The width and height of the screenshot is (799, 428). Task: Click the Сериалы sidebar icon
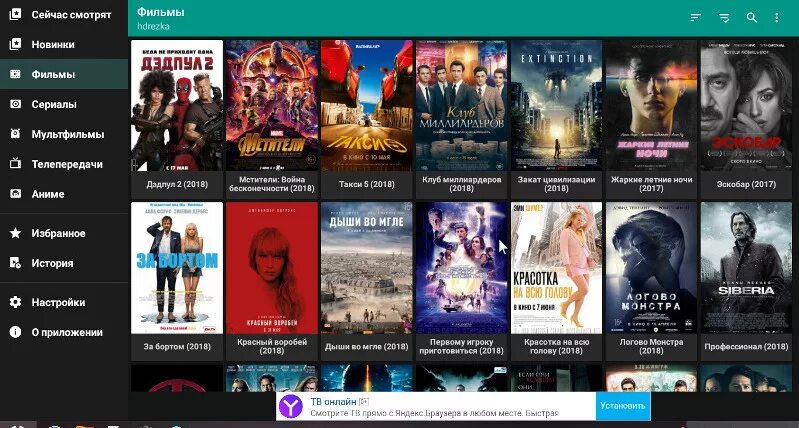(15, 104)
